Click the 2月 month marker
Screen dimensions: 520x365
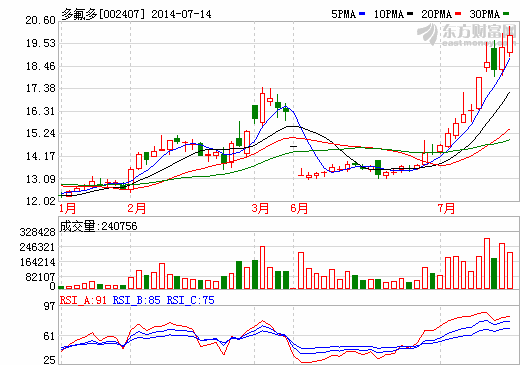(x=137, y=208)
